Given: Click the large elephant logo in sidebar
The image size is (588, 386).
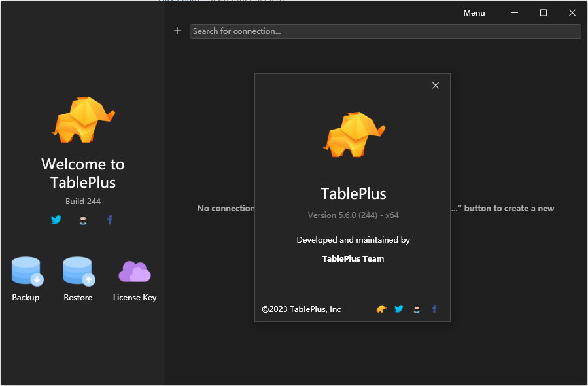Looking at the screenshot, I should point(83,120).
